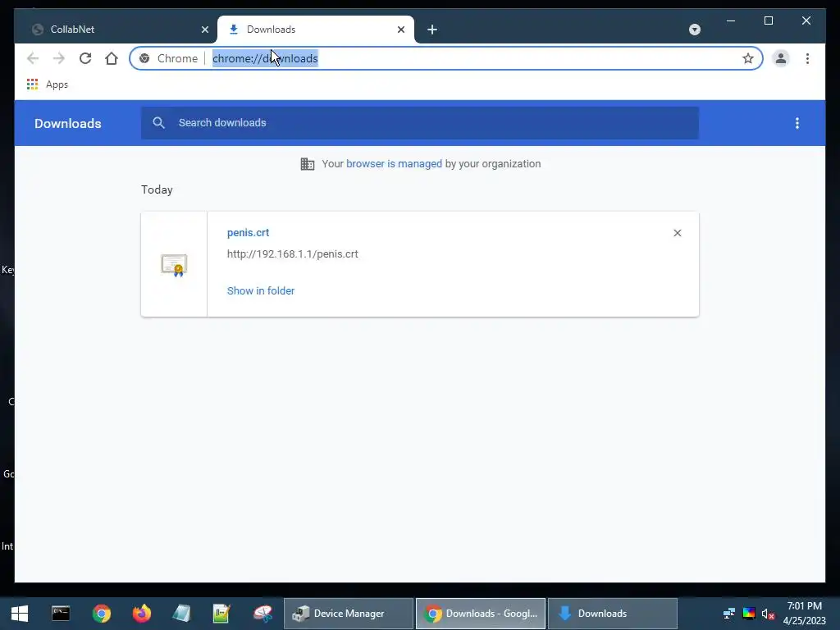Click the back navigation arrow
The image size is (840, 630).
33,58
